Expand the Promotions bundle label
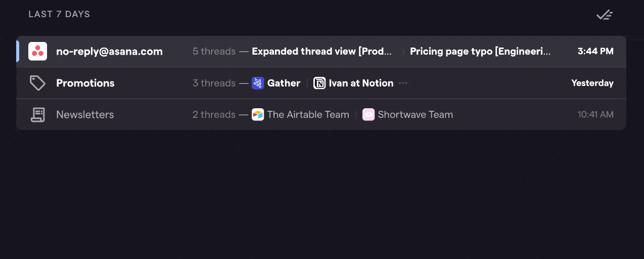The width and height of the screenshot is (644, 259). 85,83
